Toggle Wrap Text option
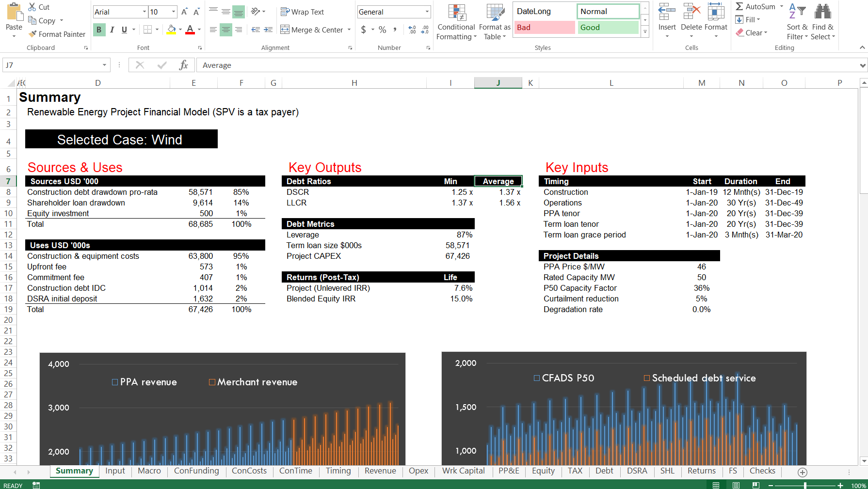Image resolution: width=868 pixels, height=489 pixels. coord(302,12)
